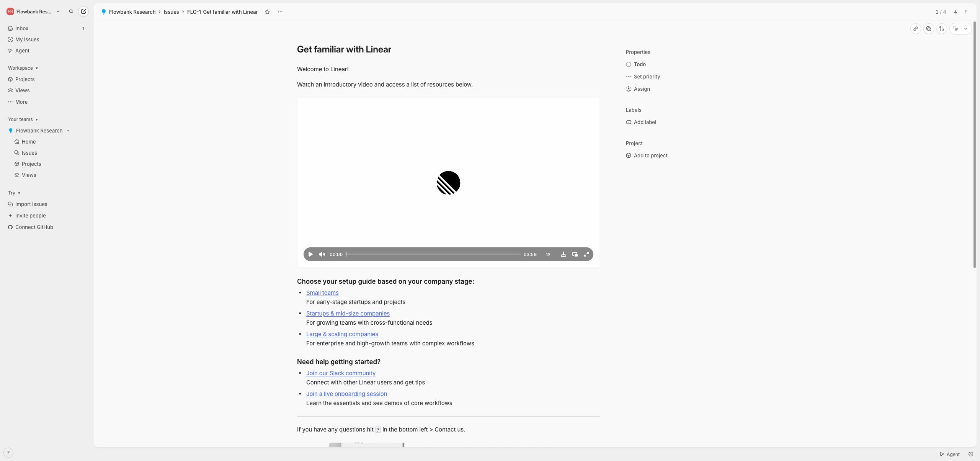This screenshot has height=461, width=980.
Task: Click the FLO-1 Get familiar with Linear breadcrumb
Action: coord(222,12)
